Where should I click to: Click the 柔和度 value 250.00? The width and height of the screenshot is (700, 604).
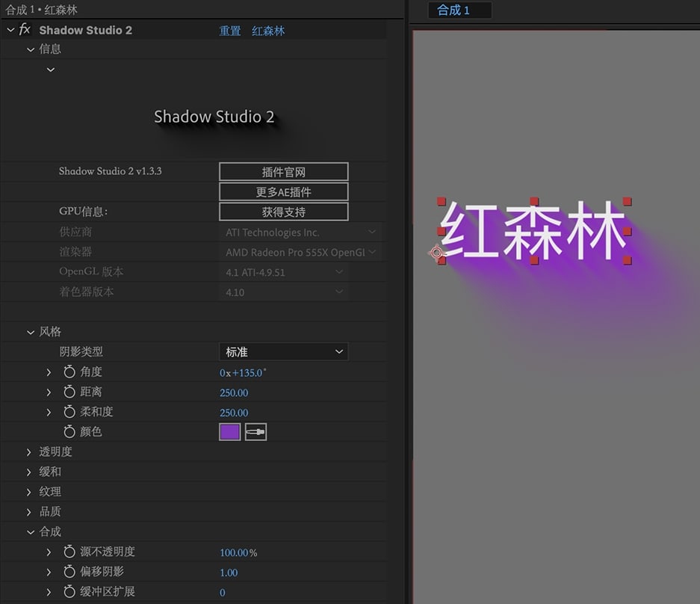pos(234,413)
